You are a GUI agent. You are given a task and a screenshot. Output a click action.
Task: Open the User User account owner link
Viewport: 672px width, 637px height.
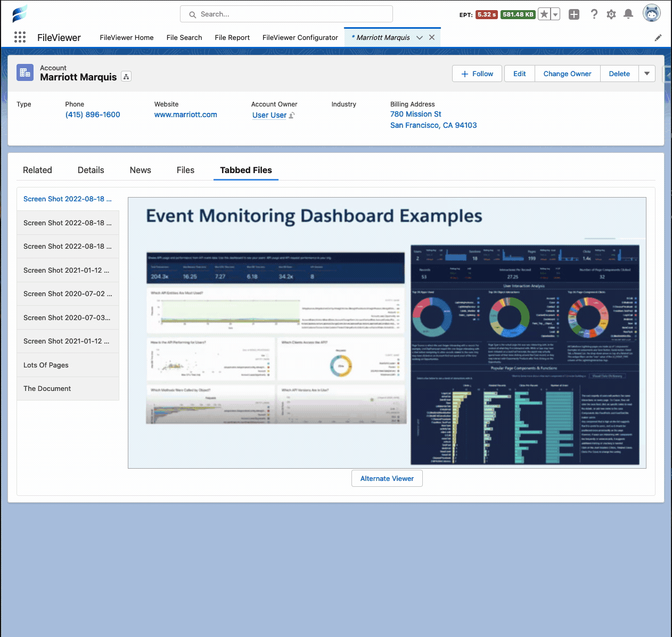click(x=269, y=115)
